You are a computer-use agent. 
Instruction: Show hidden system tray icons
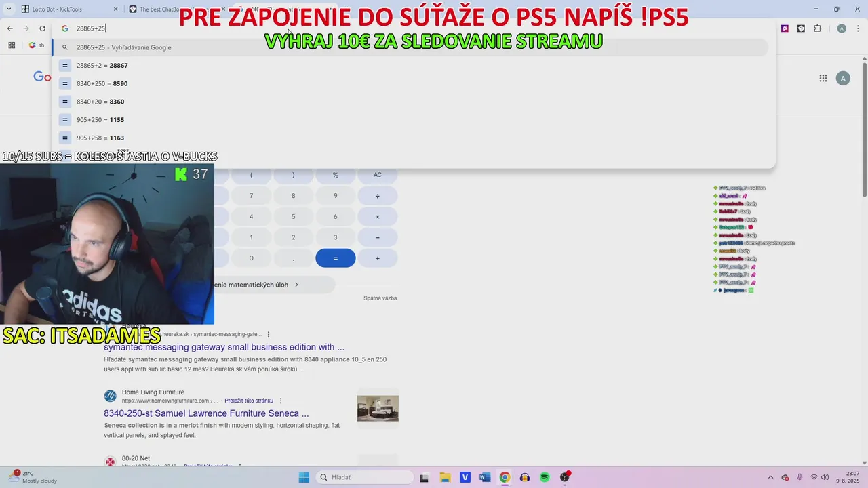[771, 477]
